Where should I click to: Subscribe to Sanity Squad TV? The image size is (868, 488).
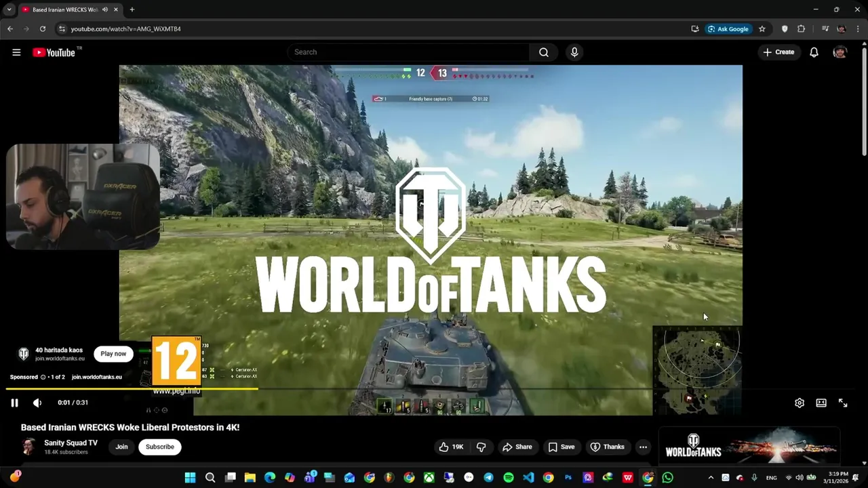(x=160, y=447)
